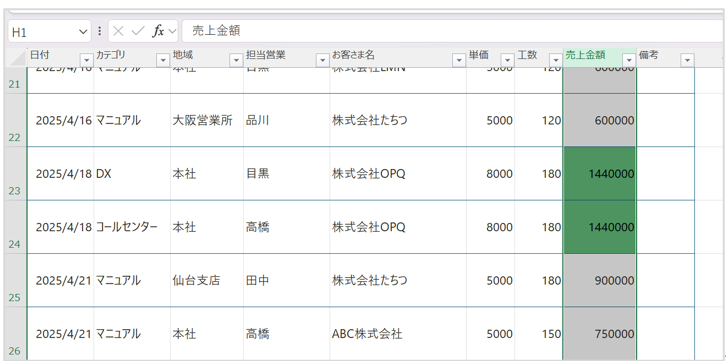Viewport: 726px width, 361px height.
Task: Click cell 大阪営業所 in row 22
Action: 207,120
